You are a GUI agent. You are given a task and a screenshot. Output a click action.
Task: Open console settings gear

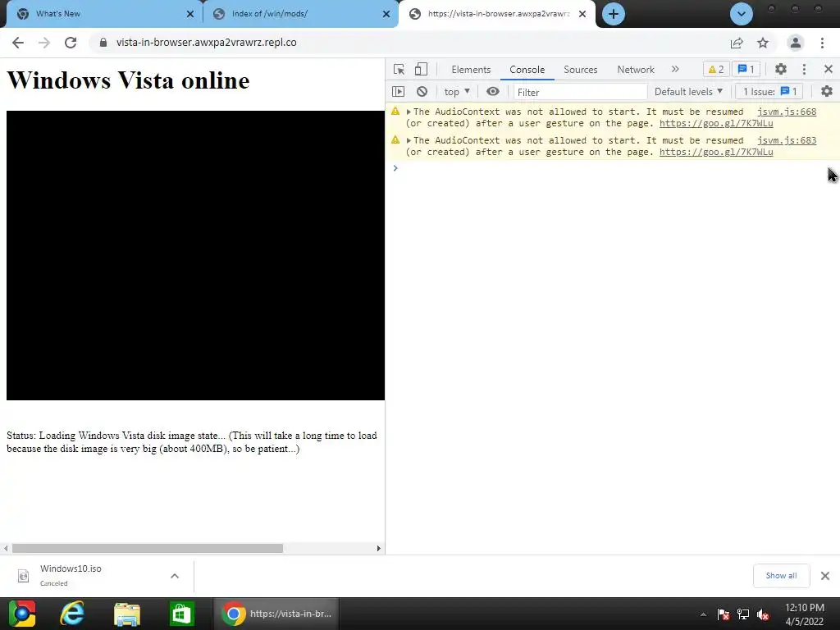[827, 92]
